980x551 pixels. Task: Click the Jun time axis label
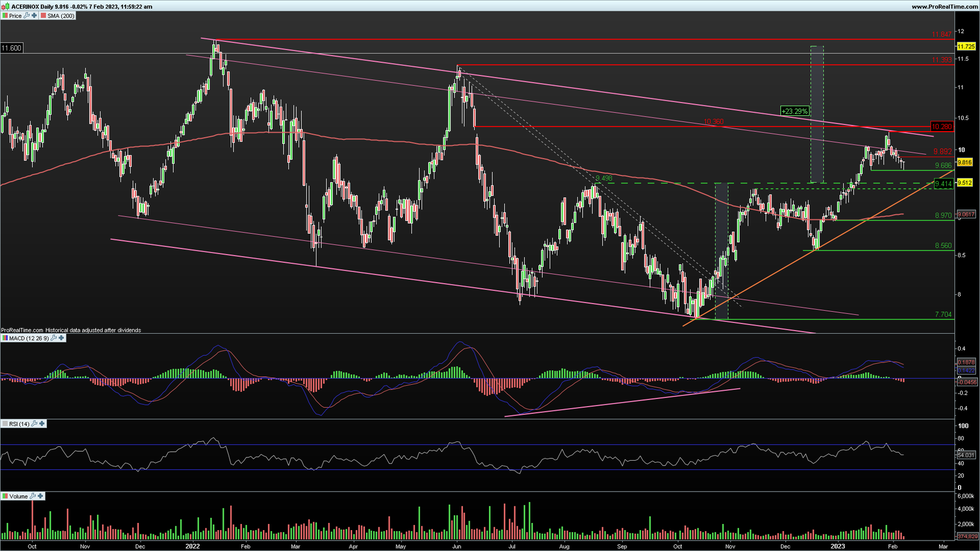click(x=456, y=547)
